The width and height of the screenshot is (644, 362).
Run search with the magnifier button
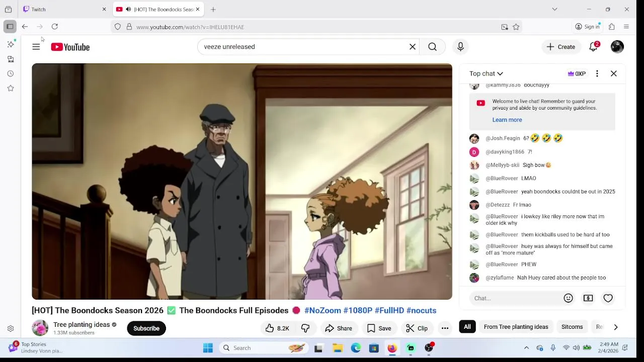pyautogui.click(x=432, y=47)
